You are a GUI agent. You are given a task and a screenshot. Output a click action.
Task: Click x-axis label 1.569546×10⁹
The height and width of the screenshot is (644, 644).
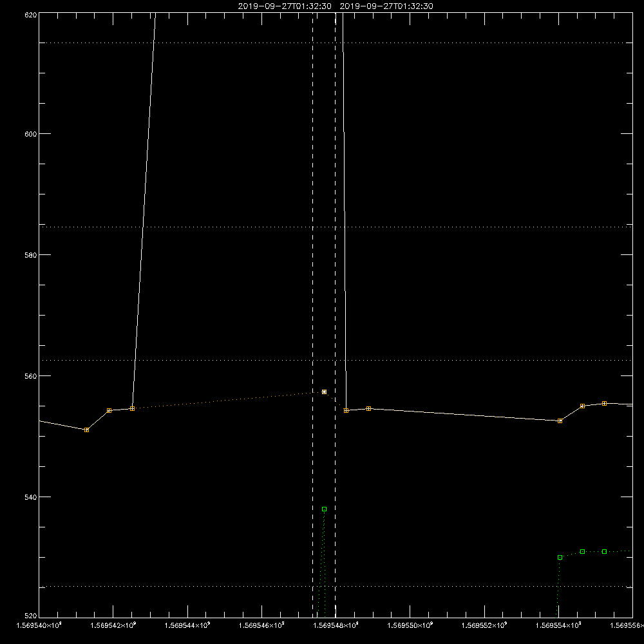coord(261,625)
